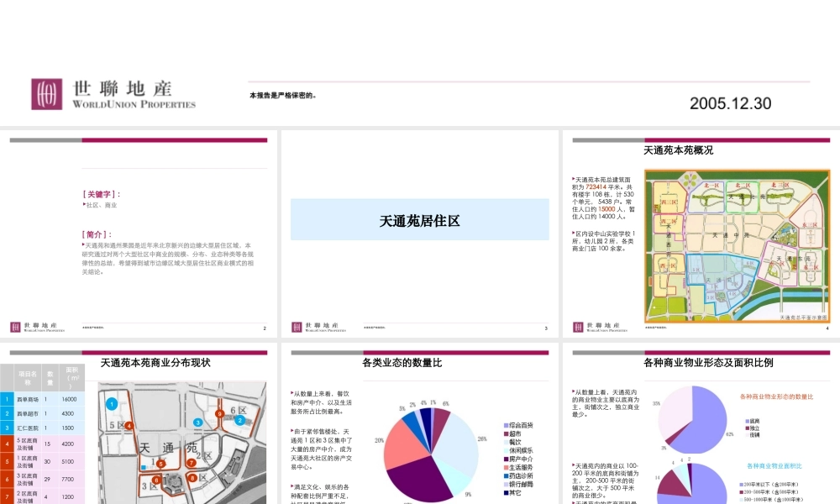Click the 超市 legend color swatch
The height and width of the screenshot is (504, 840).
click(x=506, y=433)
